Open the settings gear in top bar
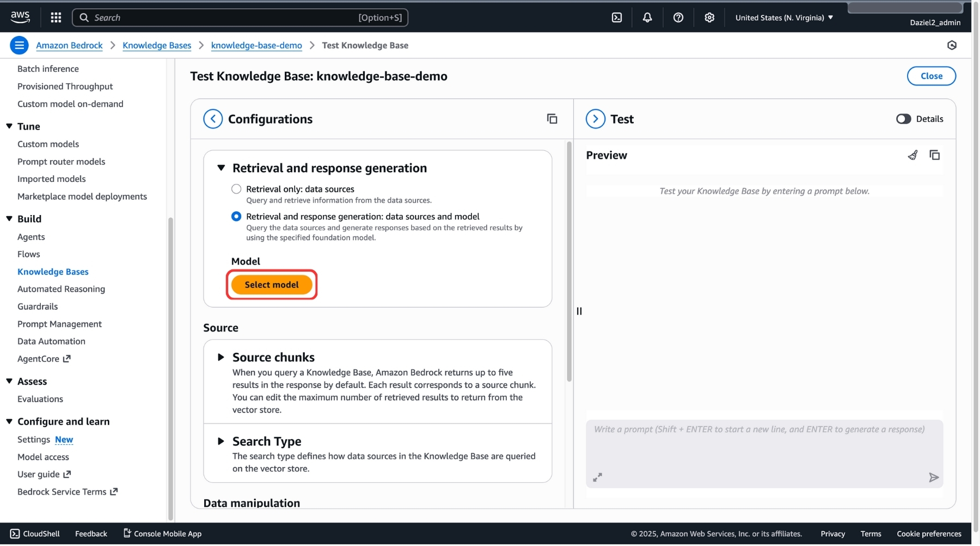This screenshot has width=980, height=546. [x=709, y=17]
